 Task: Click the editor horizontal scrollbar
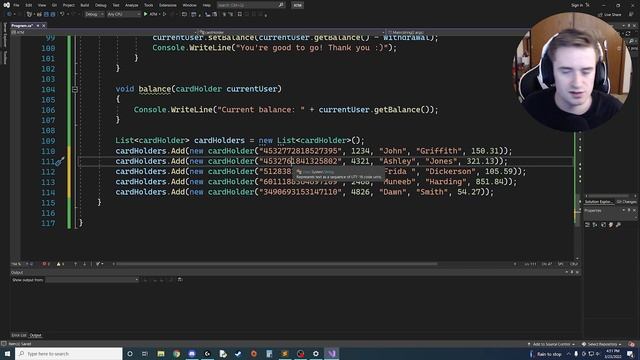tap(276, 264)
